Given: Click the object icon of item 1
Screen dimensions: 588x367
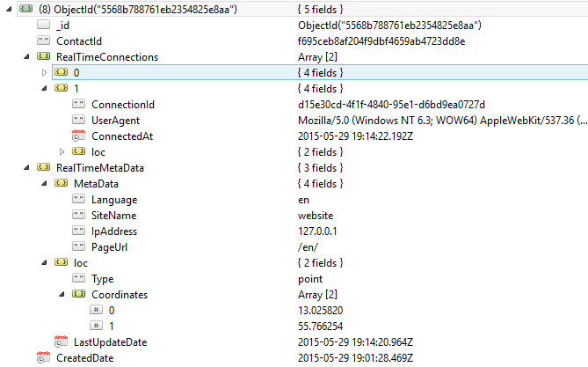Looking at the screenshot, I should point(62,88).
